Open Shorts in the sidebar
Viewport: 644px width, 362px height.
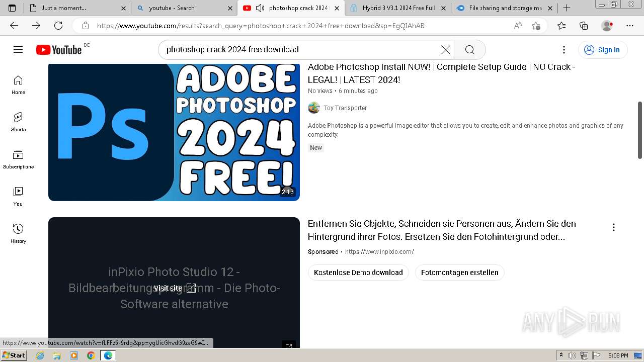pyautogui.click(x=18, y=122)
